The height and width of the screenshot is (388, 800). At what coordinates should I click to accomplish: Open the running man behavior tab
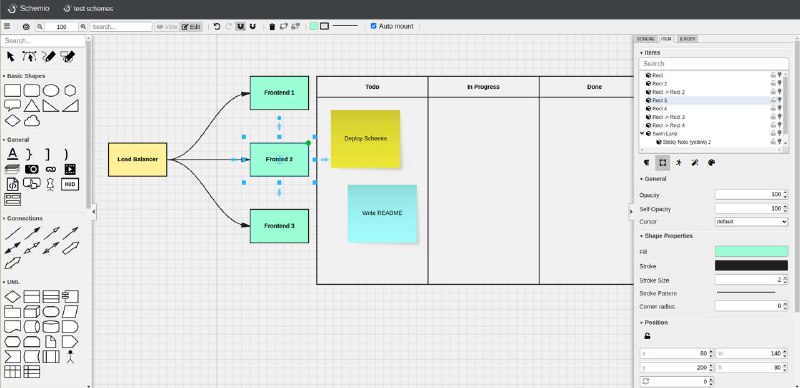(x=679, y=163)
